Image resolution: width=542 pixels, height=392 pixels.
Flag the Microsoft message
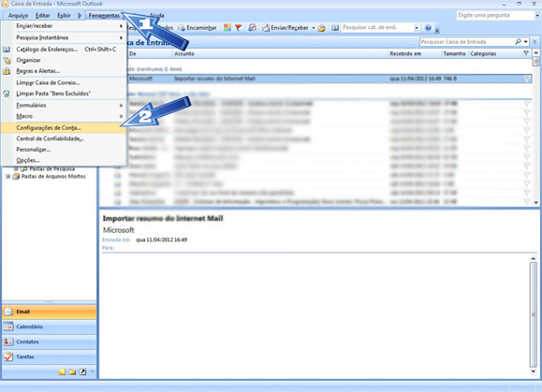[526, 79]
